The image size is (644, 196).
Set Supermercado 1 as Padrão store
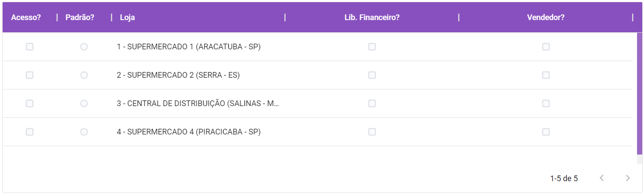[x=84, y=47]
